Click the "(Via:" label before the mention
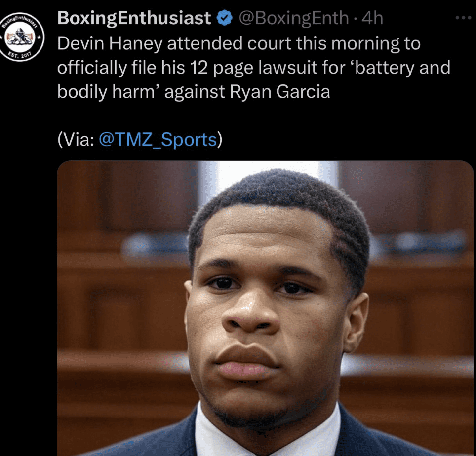Viewport: 476px width, 456px height. tap(76, 140)
